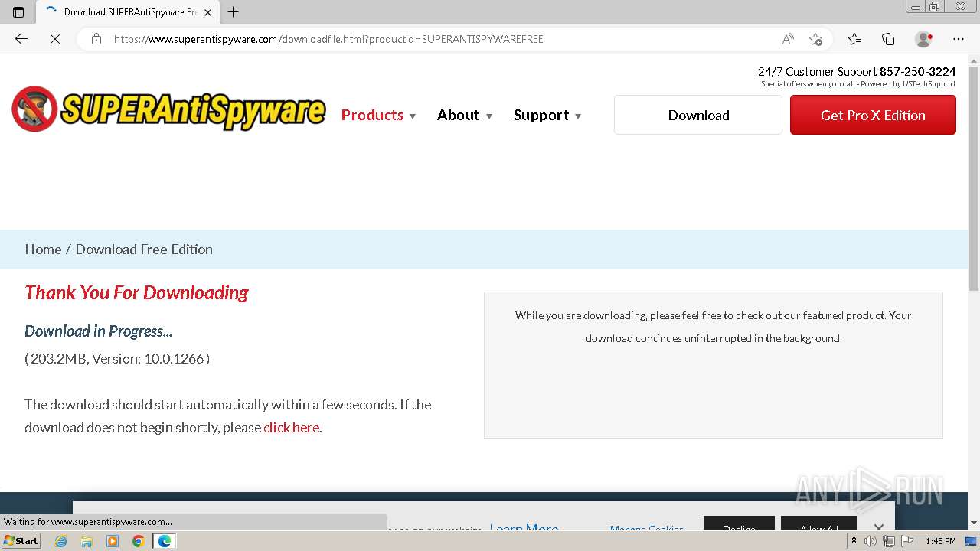This screenshot has height=551, width=980.
Task: Click the white Download button
Action: (698, 115)
